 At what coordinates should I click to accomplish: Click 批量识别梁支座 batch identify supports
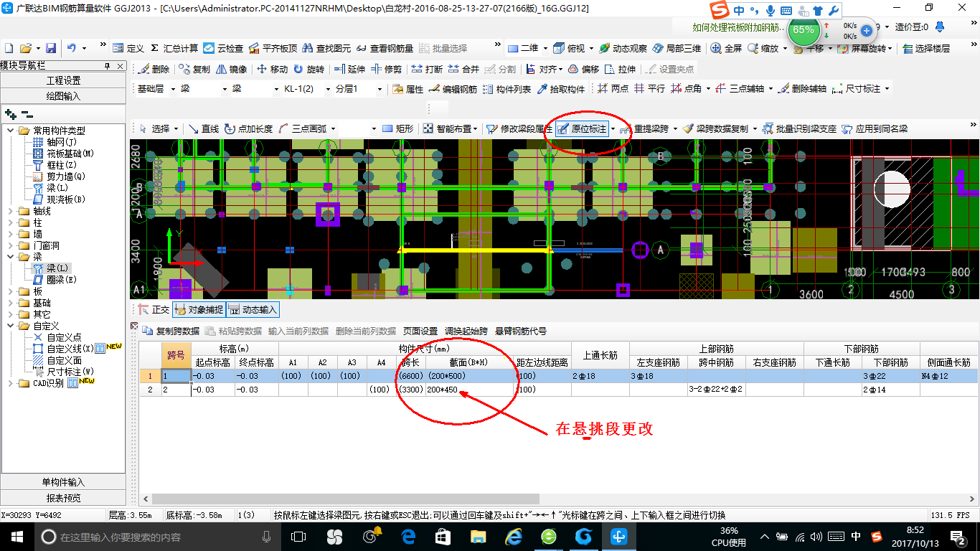[799, 128]
